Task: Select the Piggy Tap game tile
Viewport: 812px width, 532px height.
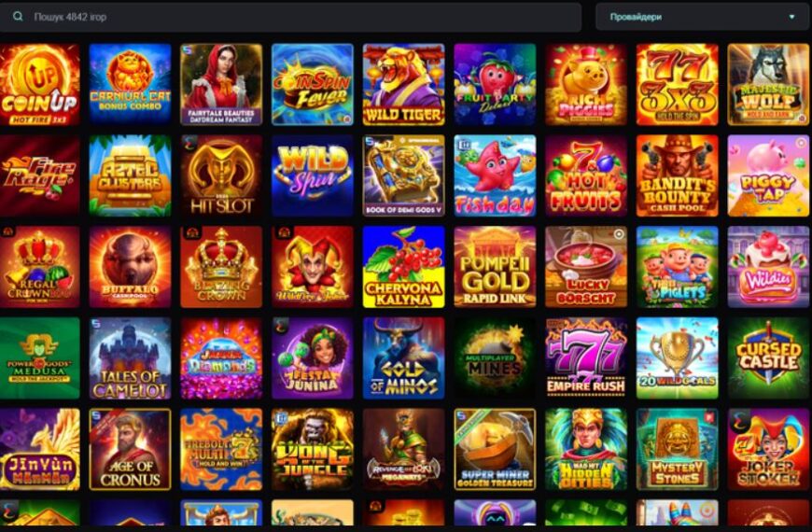Action: coord(768,175)
